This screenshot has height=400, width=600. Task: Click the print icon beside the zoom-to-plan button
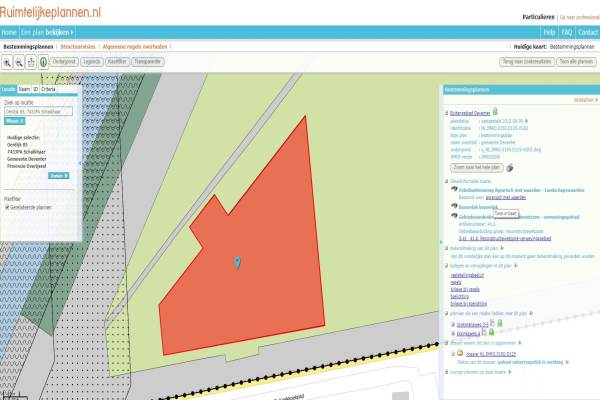[509, 167]
